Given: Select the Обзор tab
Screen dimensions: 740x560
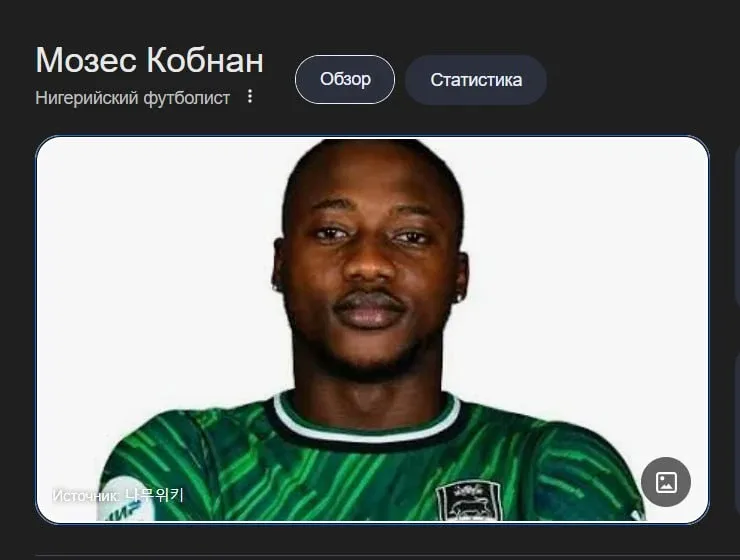Looking at the screenshot, I should [x=345, y=79].
